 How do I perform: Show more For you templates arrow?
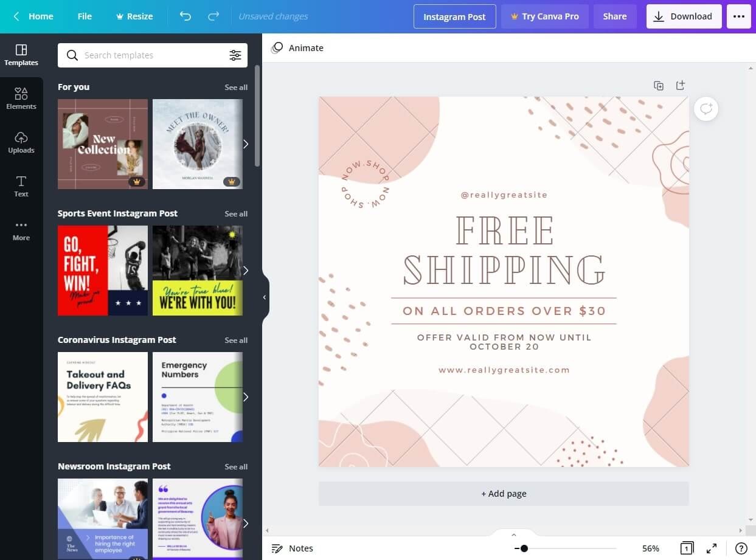pos(246,144)
